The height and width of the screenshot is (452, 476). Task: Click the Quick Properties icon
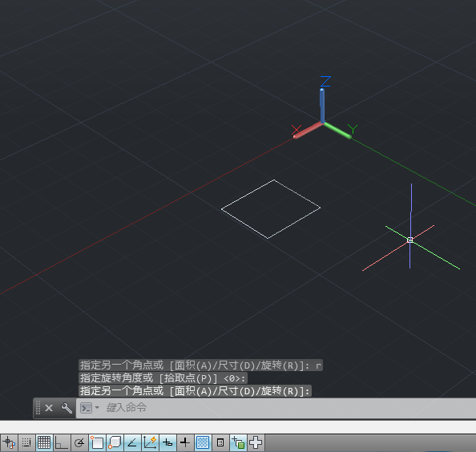tap(220, 442)
